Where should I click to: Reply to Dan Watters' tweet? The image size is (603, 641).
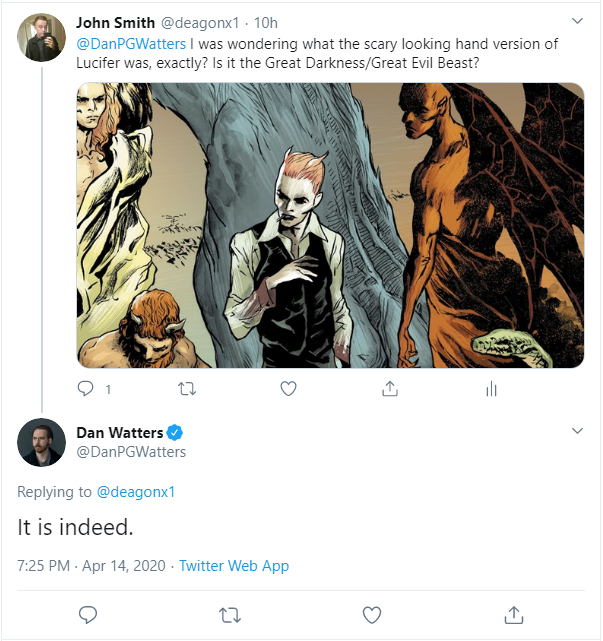click(x=87, y=613)
